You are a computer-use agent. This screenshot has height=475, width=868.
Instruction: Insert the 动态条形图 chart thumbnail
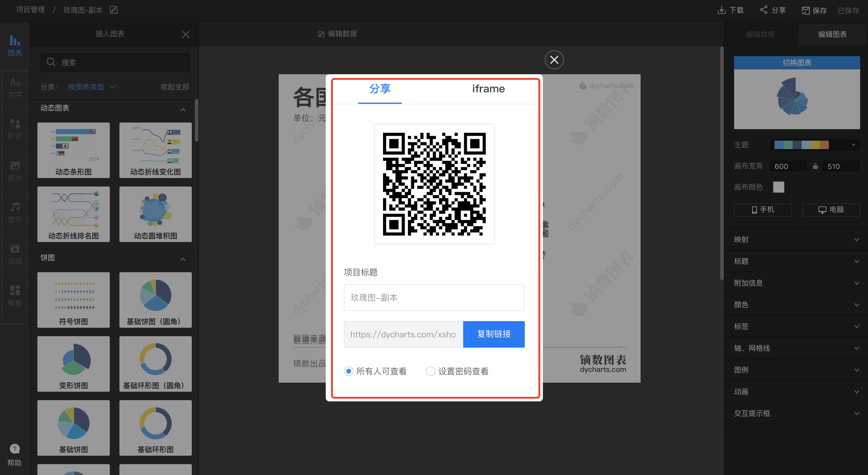[74, 150]
